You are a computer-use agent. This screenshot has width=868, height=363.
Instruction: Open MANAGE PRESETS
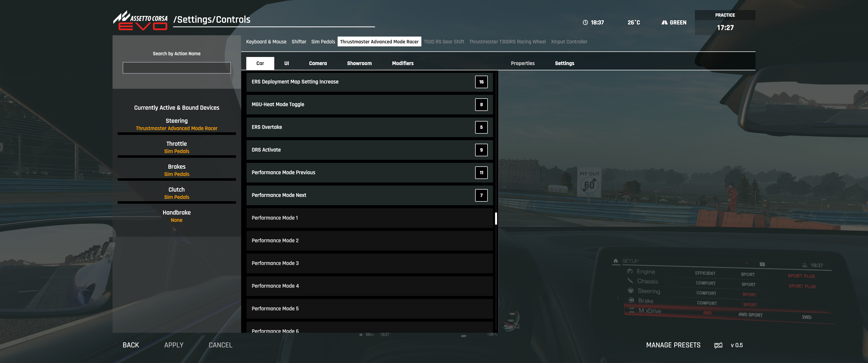pos(673,345)
